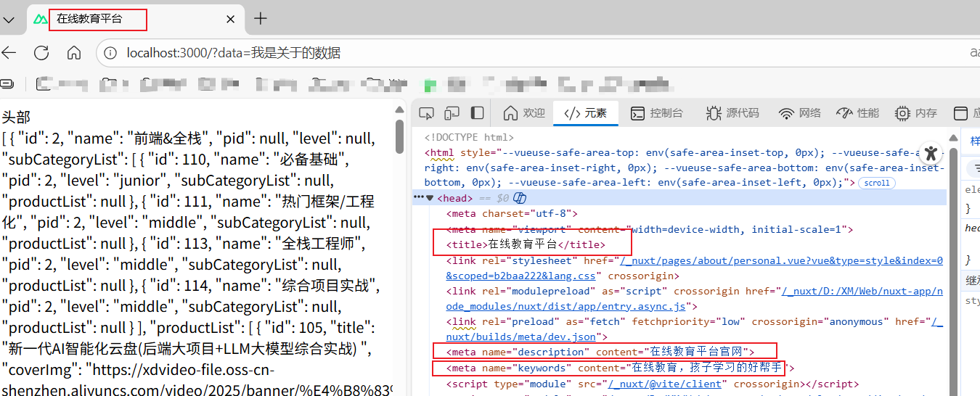Open the builds/meta/dev.json href link
The image size is (980, 396).
click(x=695, y=329)
